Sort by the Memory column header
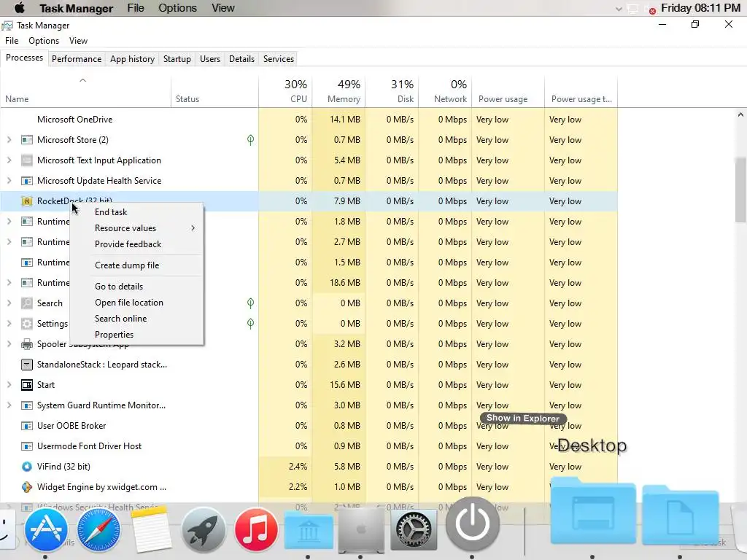 338,91
